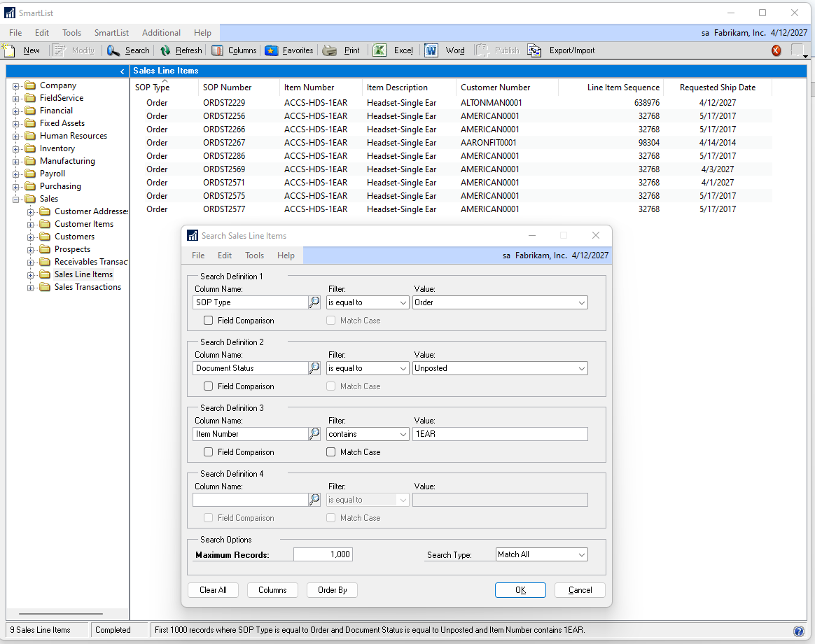Click the SOP Type column name field
Screen dimensions: 815x644
tap(250, 302)
